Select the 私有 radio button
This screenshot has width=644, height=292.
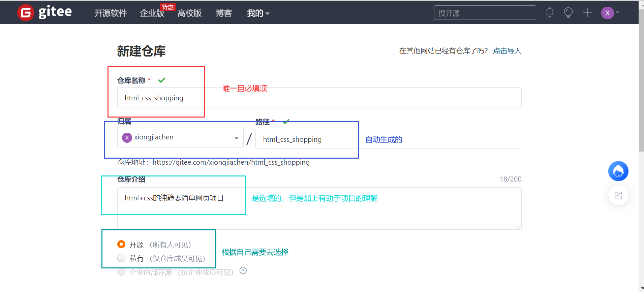121,258
